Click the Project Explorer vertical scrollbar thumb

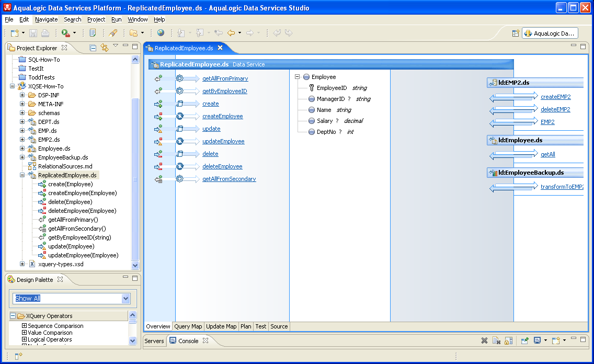[x=135, y=179]
